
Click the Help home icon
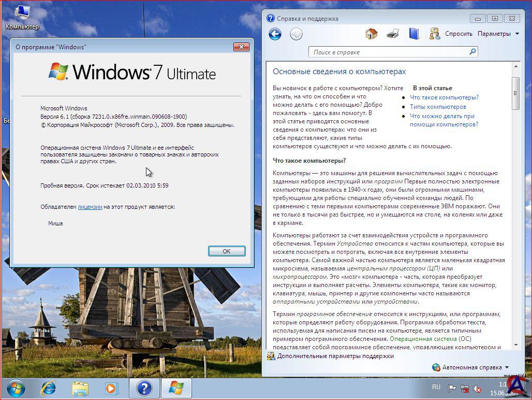371,34
